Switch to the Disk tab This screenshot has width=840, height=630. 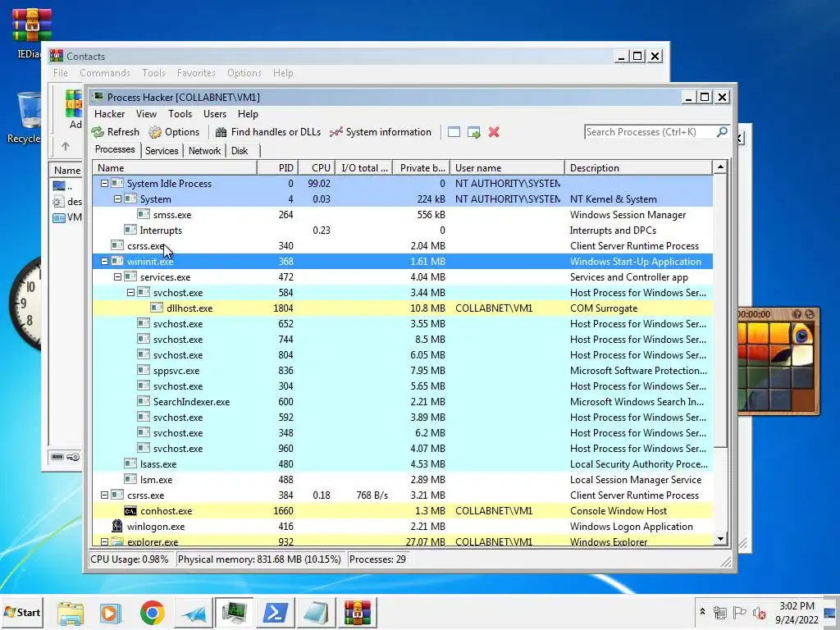coord(240,151)
